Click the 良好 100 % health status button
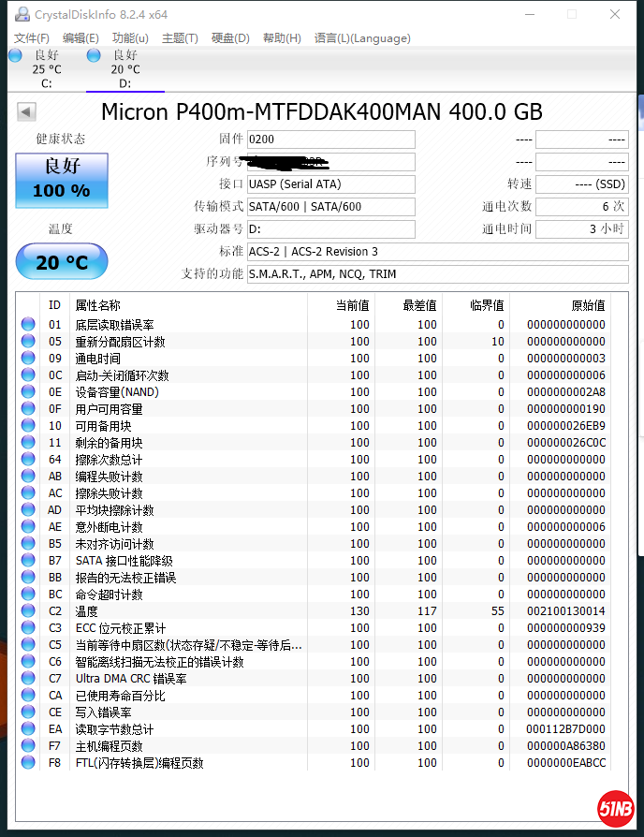The image size is (644, 837). 62,180
